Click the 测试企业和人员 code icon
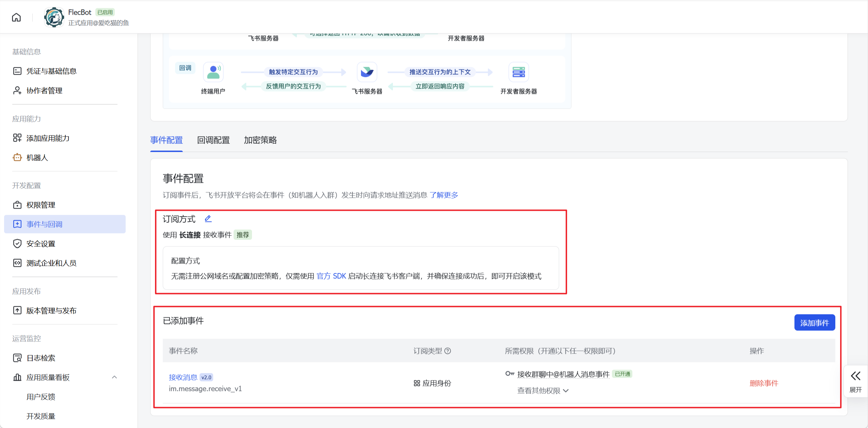 click(17, 263)
